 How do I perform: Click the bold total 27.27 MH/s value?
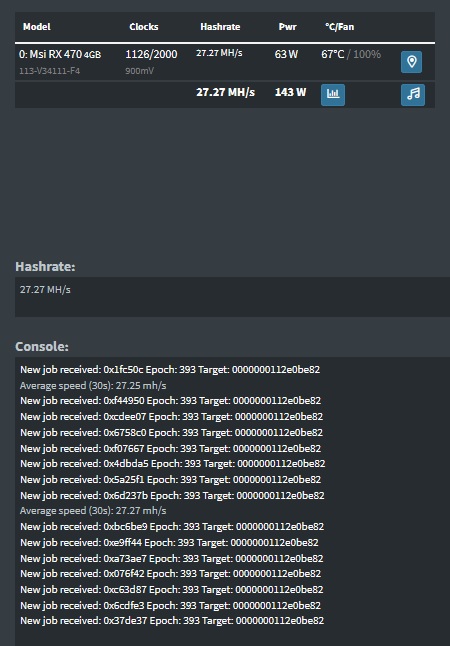click(225, 92)
